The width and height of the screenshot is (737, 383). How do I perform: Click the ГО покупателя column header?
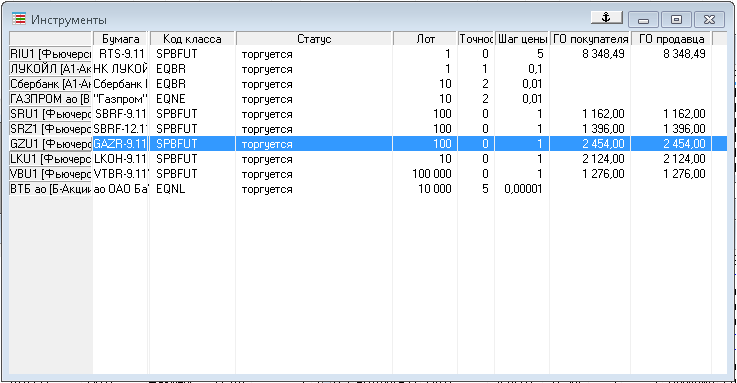coord(590,39)
